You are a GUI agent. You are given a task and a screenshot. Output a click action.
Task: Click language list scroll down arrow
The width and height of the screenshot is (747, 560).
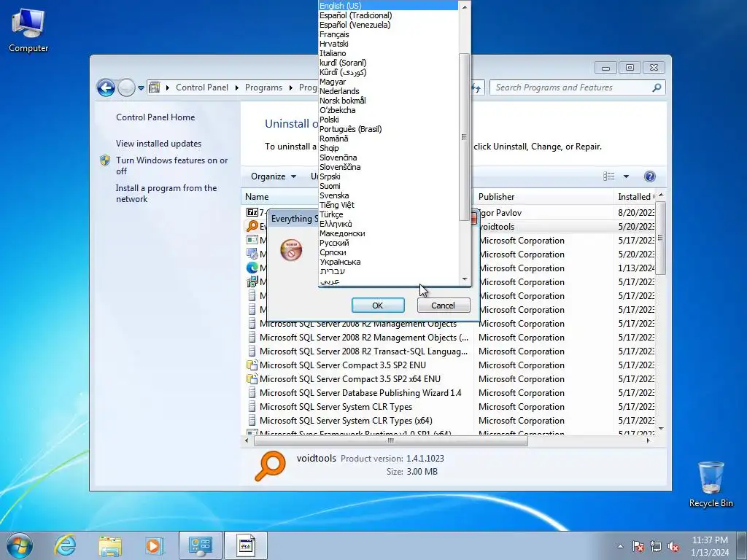coord(465,279)
